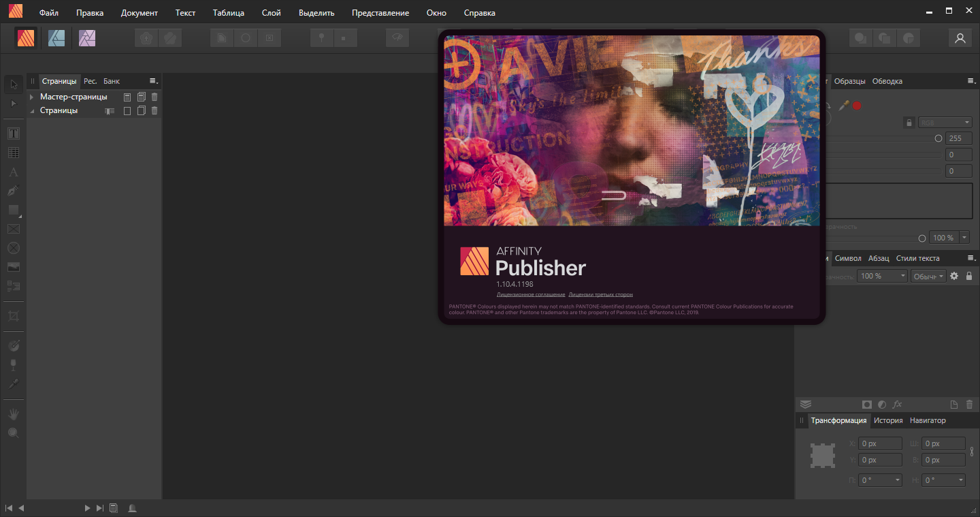Open the Обычн blend mode dropdown
Image resolution: width=980 pixels, height=517 pixels.
929,276
